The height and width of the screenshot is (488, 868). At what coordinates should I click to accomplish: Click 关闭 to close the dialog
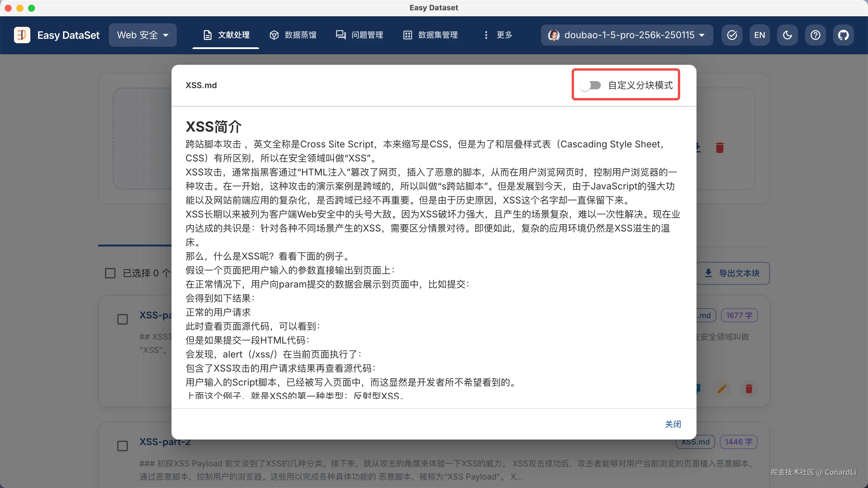tap(673, 424)
